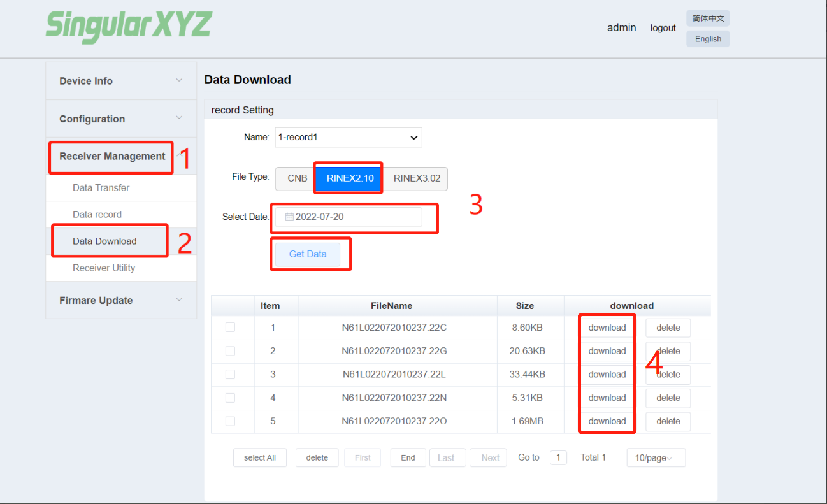Download the N61L022072010237.22O file

pyautogui.click(x=607, y=421)
